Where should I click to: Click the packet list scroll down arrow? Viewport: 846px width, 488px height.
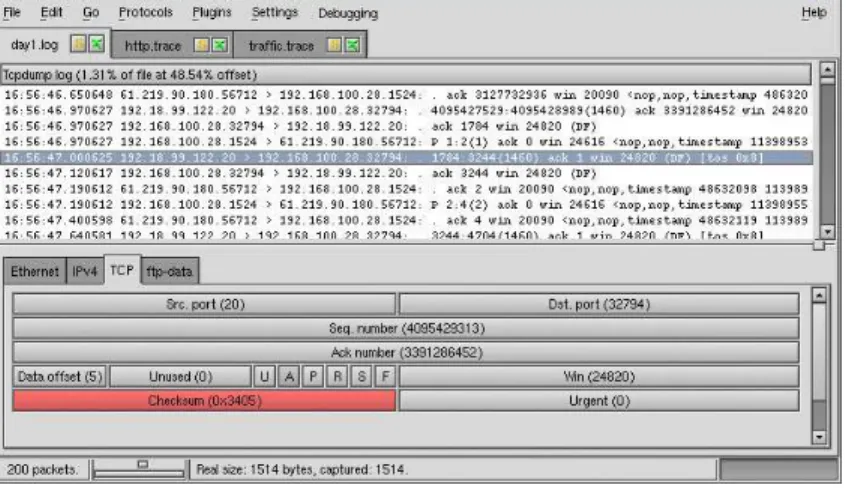pyautogui.click(x=828, y=232)
